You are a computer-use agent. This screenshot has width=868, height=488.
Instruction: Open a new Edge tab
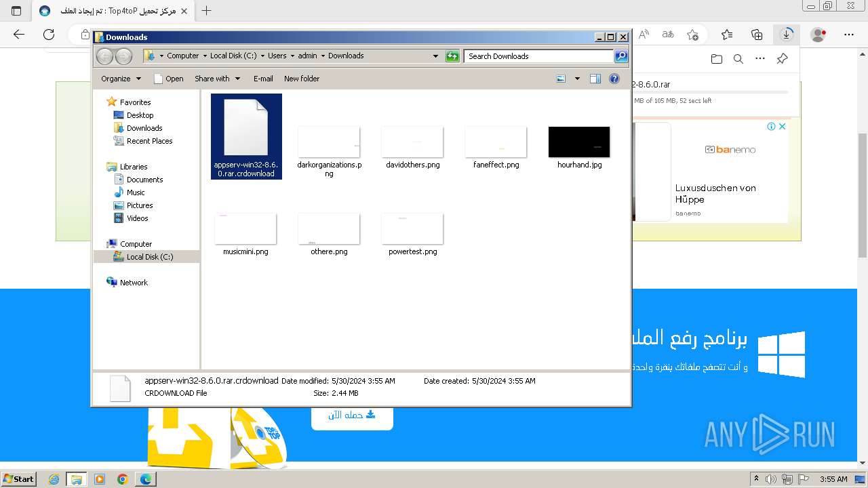207,11
